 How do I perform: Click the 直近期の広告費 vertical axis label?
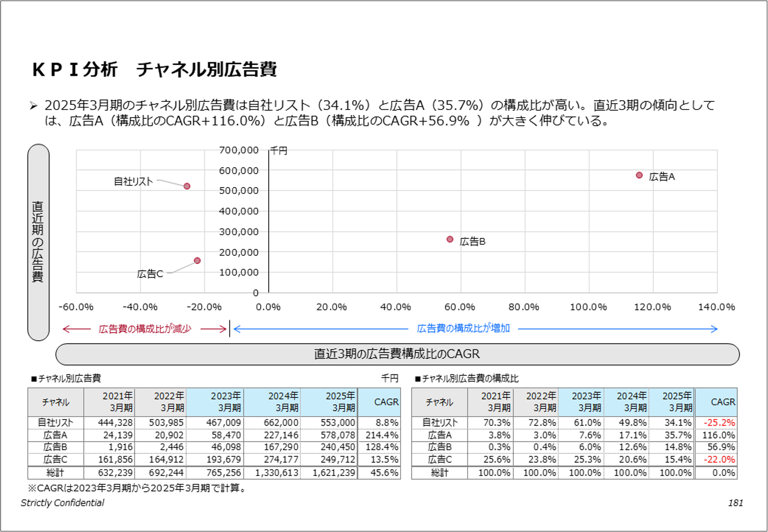coord(38,242)
